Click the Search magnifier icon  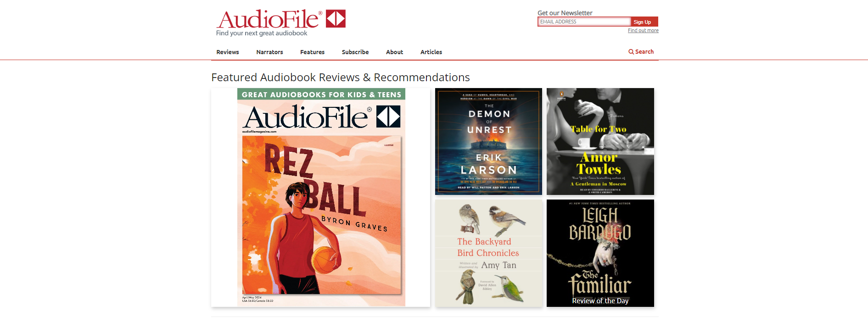tap(631, 52)
